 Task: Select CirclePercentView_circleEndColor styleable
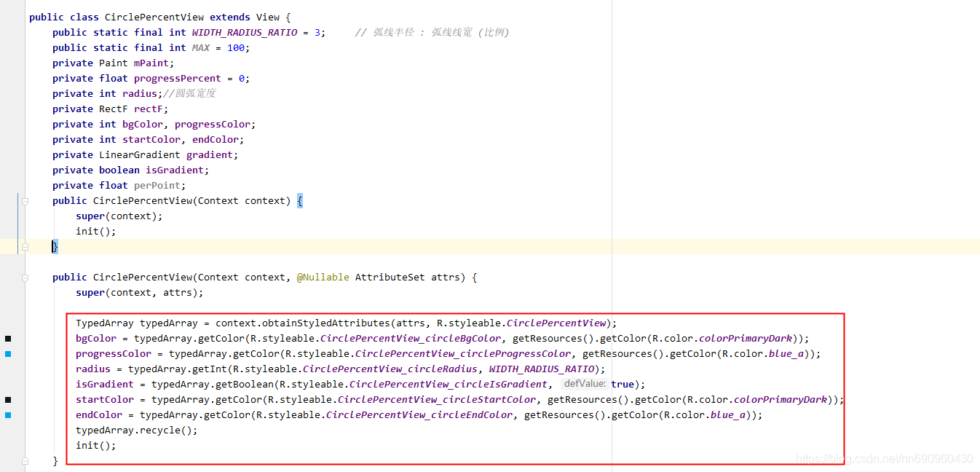point(419,414)
